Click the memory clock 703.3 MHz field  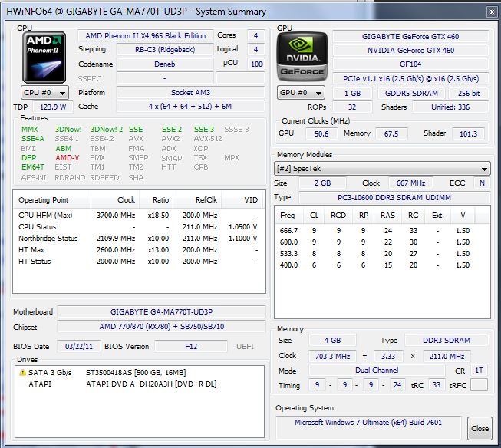pyautogui.click(x=333, y=356)
